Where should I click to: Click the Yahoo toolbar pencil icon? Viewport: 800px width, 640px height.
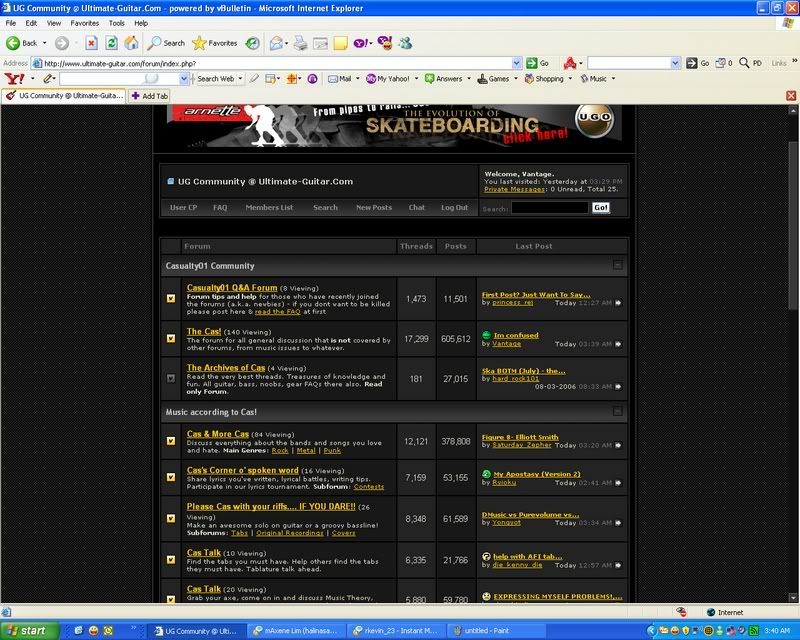(48, 79)
